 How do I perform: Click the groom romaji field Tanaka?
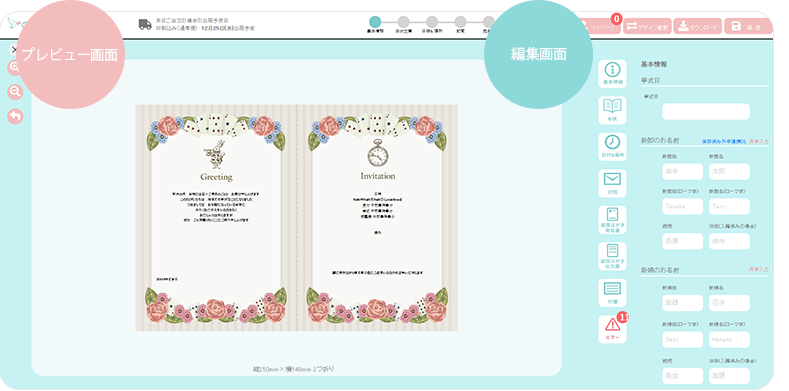tap(682, 206)
